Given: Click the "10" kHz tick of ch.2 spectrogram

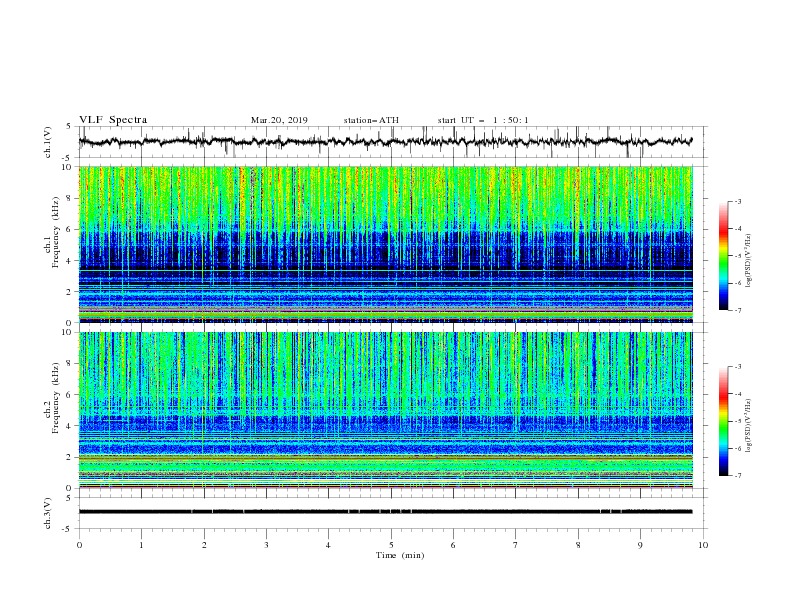Looking at the screenshot, I should (67, 332).
